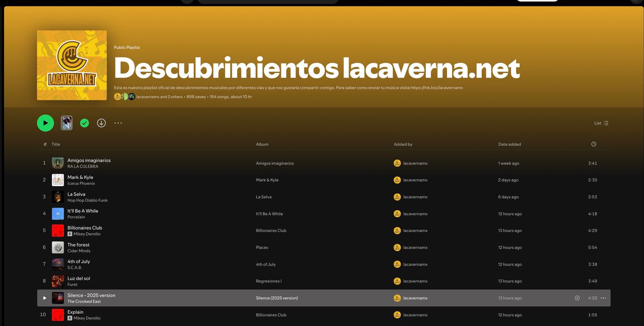Open the lacavernamx and 2 others link
Image resolution: width=644 pixels, height=326 pixels.
pos(159,97)
